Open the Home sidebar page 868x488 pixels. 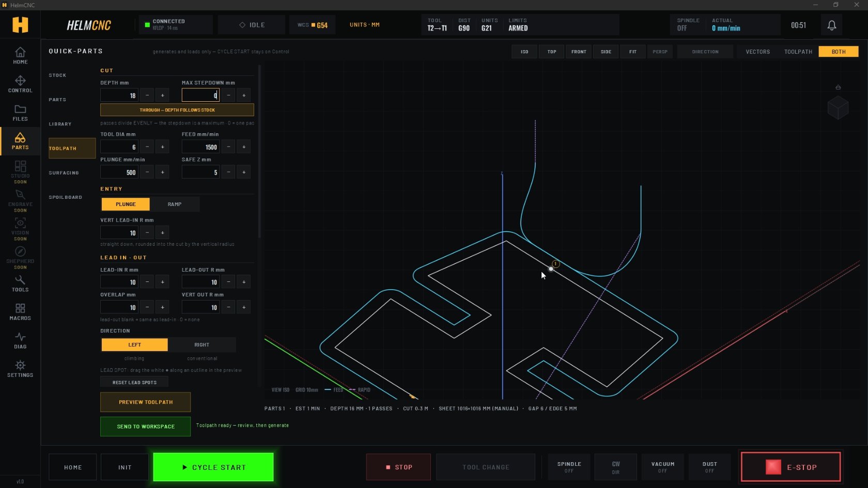point(20,56)
